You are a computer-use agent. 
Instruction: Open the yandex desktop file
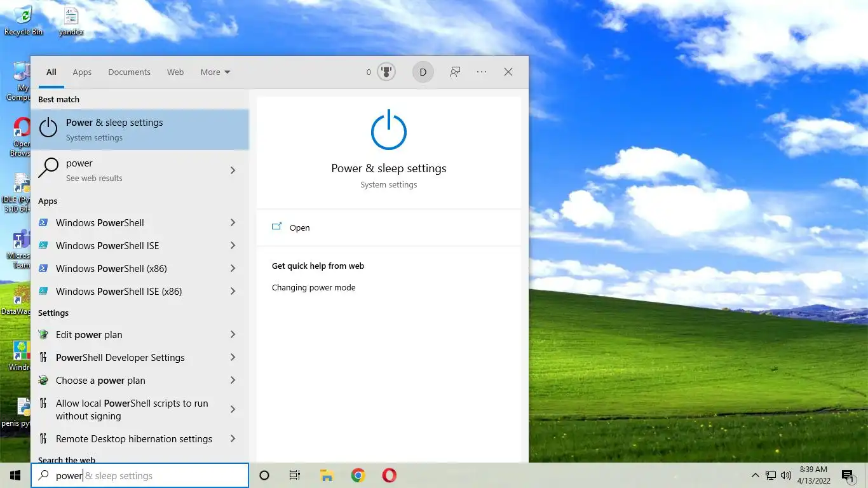tap(71, 20)
